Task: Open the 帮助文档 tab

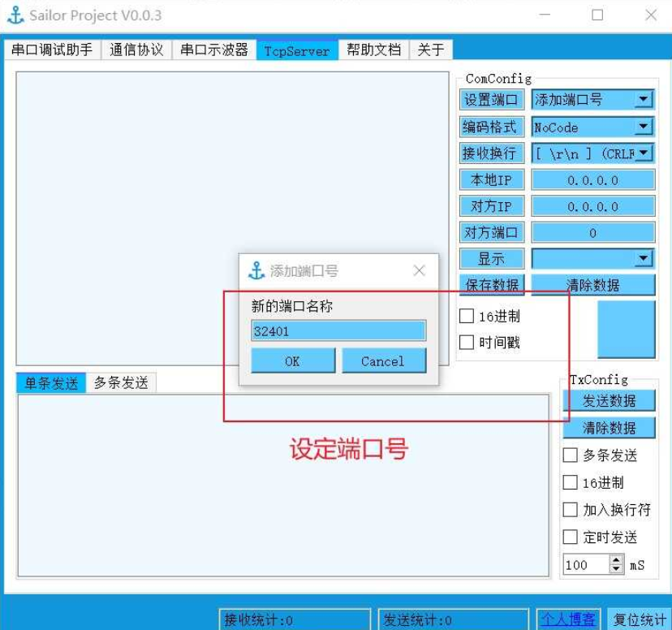Action: coord(372,50)
